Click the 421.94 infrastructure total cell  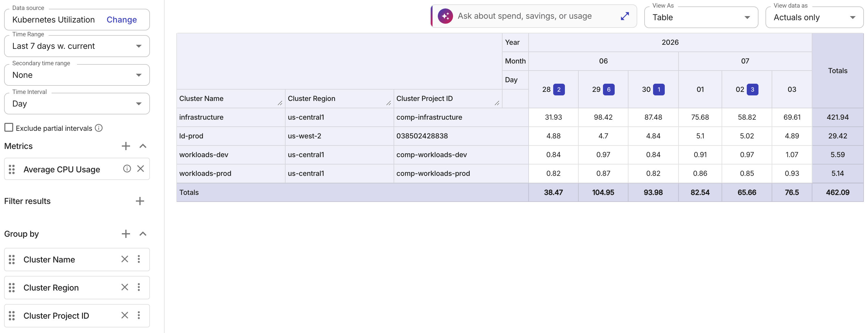(837, 117)
